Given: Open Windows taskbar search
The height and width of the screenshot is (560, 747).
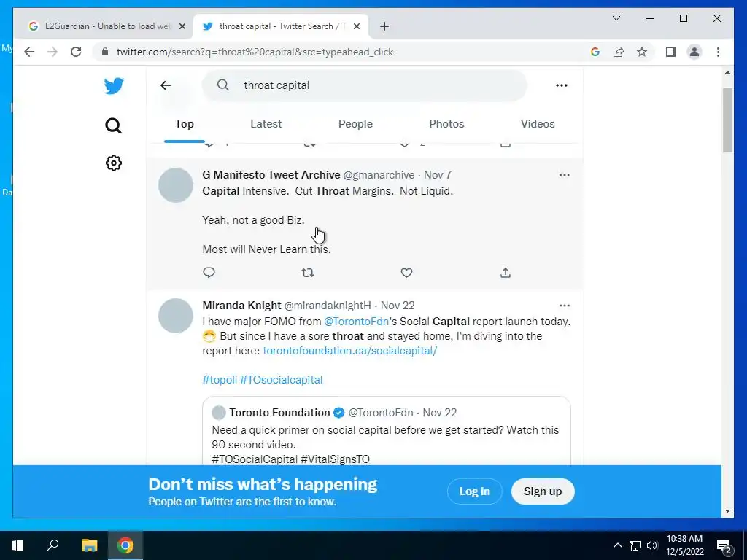Looking at the screenshot, I should [53, 545].
